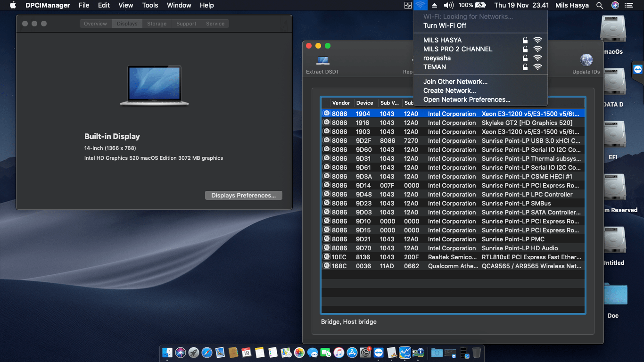
Task: Select the Sunrise Point-LP HD Audio row
Action: [x=453, y=248]
